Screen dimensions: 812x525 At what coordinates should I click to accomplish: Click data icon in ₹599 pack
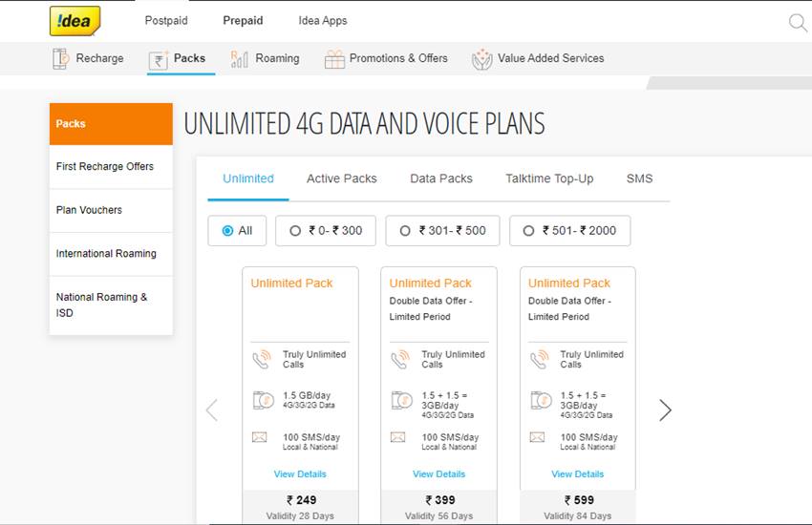pos(541,400)
